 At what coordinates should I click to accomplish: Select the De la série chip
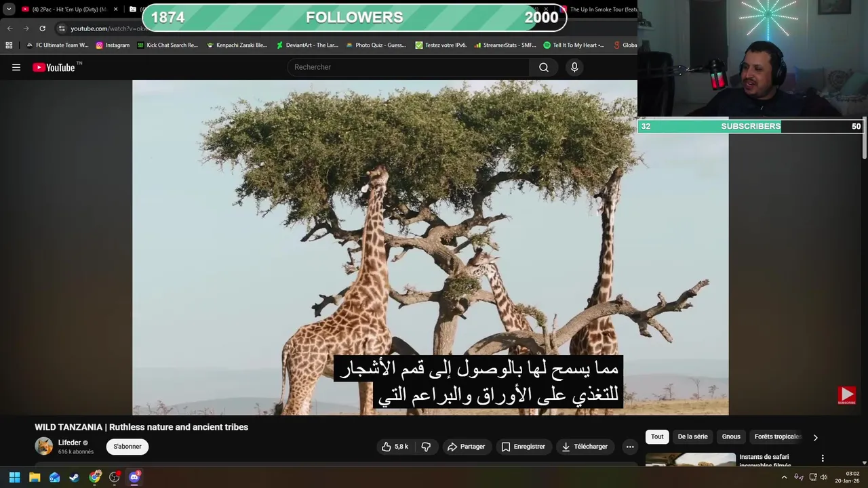coord(692,437)
